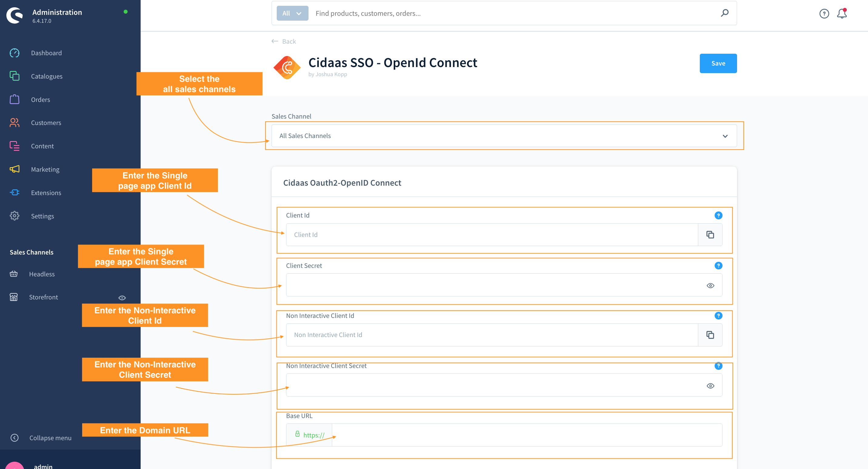Open the help icon in top bar

[824, 13]
